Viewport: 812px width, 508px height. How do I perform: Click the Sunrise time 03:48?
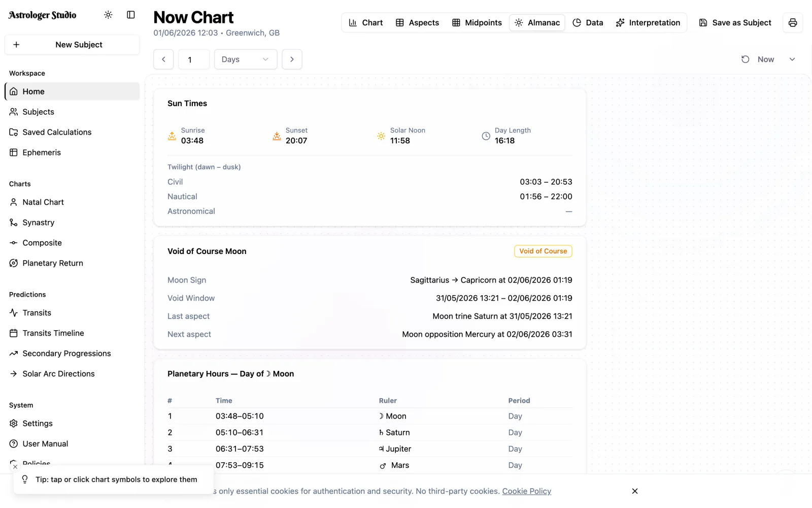pos(192,141)
